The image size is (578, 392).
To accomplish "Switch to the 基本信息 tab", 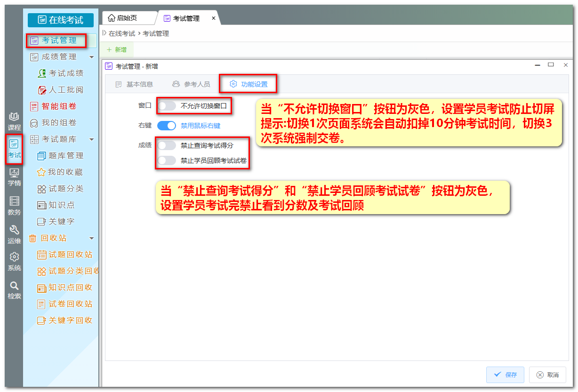I will tap(134, 84).
